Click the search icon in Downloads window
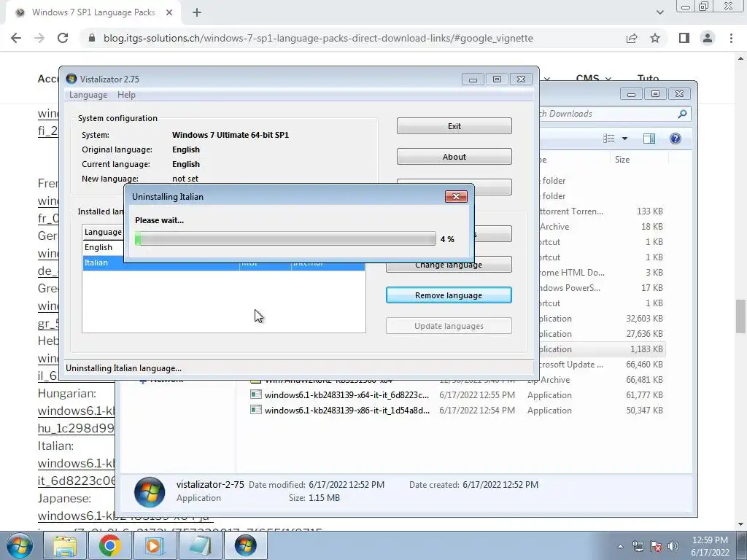Image resolution: width=747 pixels, height=560 pixels. tap(682, 114)
